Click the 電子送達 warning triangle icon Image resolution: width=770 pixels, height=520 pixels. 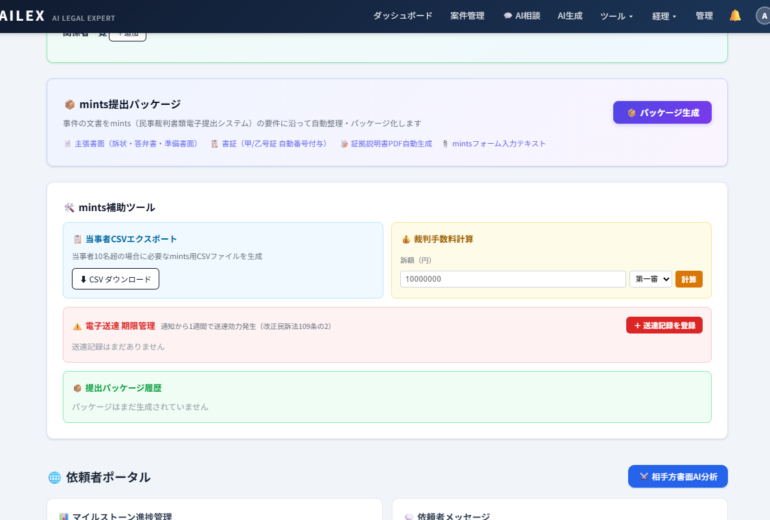[x=77, y=326]
